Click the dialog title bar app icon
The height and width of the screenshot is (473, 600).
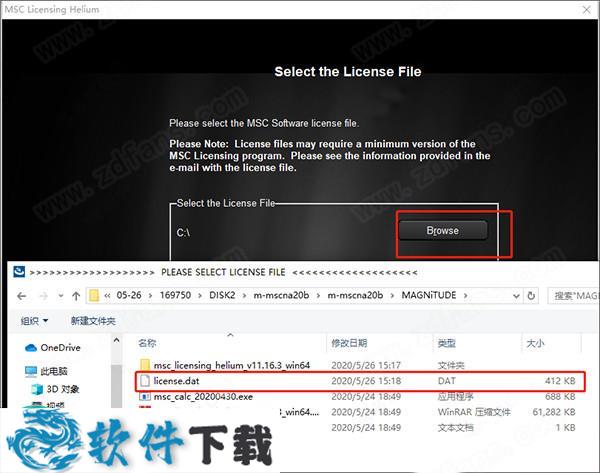coord(19,272)
